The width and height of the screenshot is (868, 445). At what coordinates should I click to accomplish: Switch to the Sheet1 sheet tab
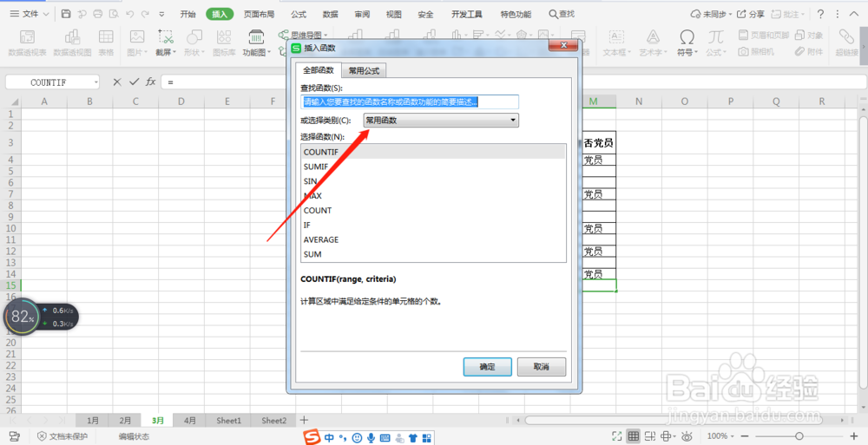tap(228, 421)
